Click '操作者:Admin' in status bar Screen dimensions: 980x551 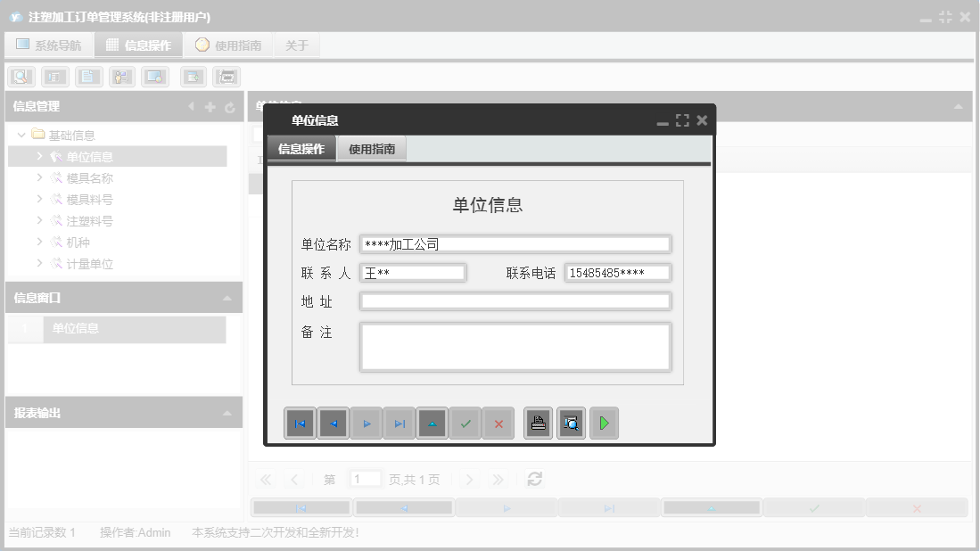pyautogui.click(x=135, y=532)
